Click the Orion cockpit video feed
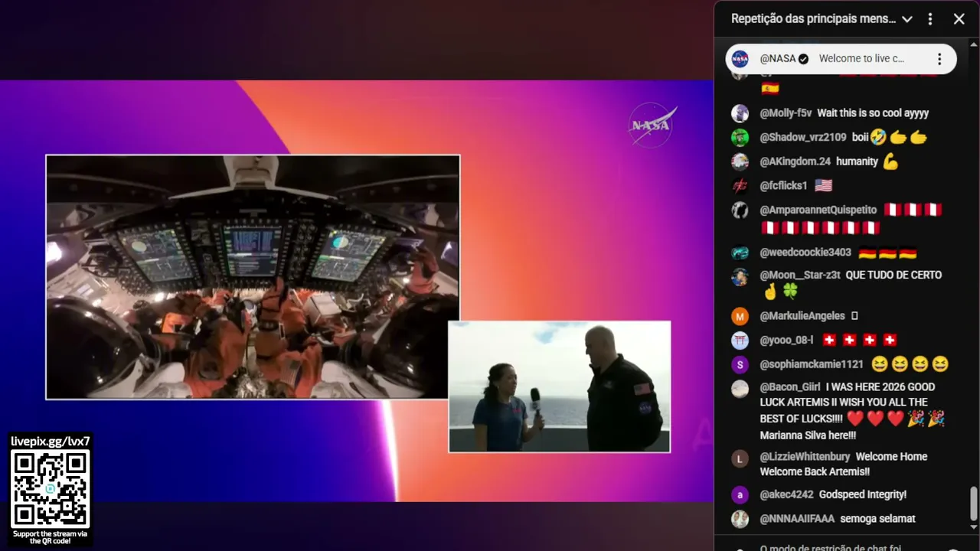The height and width of the screenshot is (551, 980). [253, 277]
